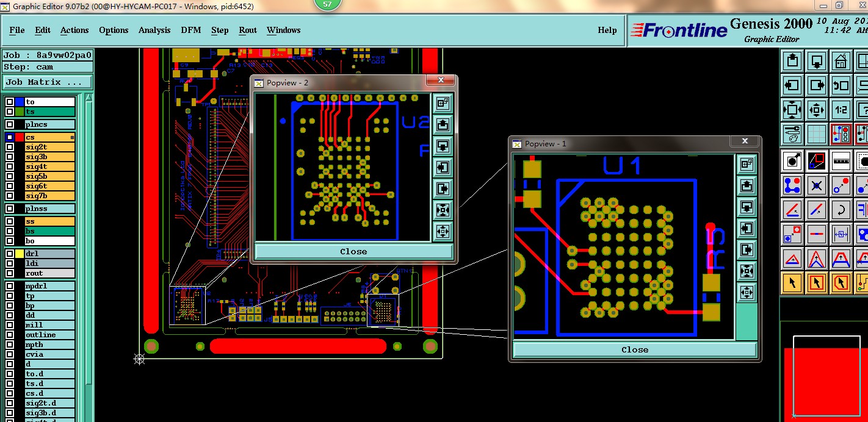Toggle the grid display icon

point(816,135)
